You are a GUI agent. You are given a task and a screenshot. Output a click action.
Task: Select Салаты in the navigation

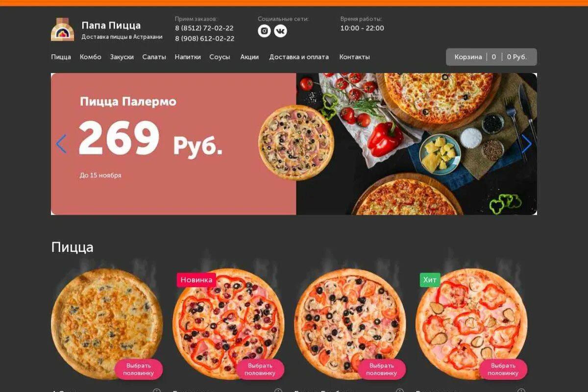click(x=154, y=57)
